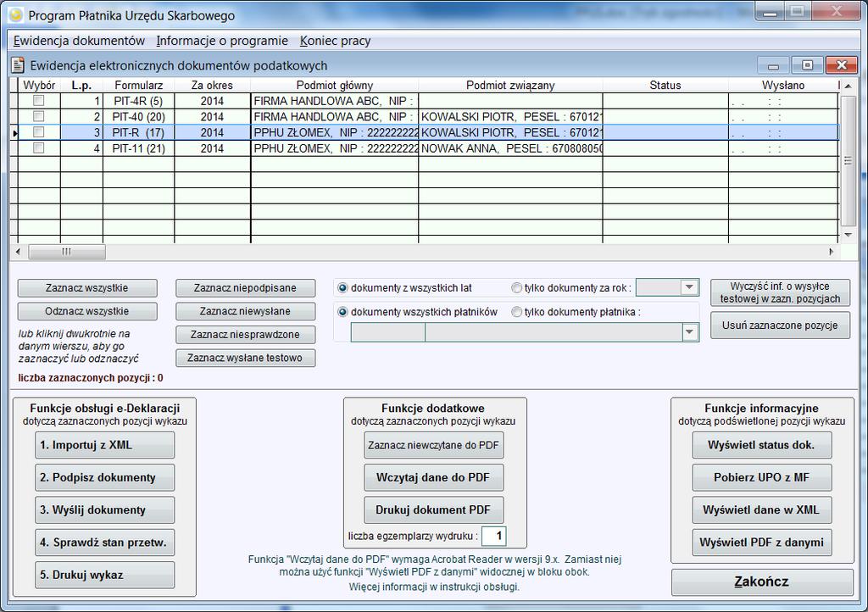Click '5. Drukuj wykaz' button
The height and width of the screenshot is (612, 868).
pyautogui.click(x=104, y=575)
